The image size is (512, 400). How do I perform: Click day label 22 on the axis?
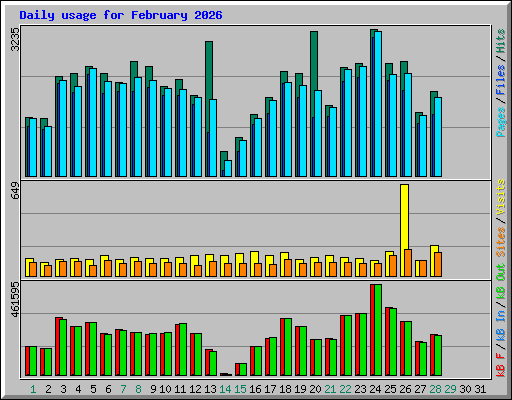pos(345,389)
